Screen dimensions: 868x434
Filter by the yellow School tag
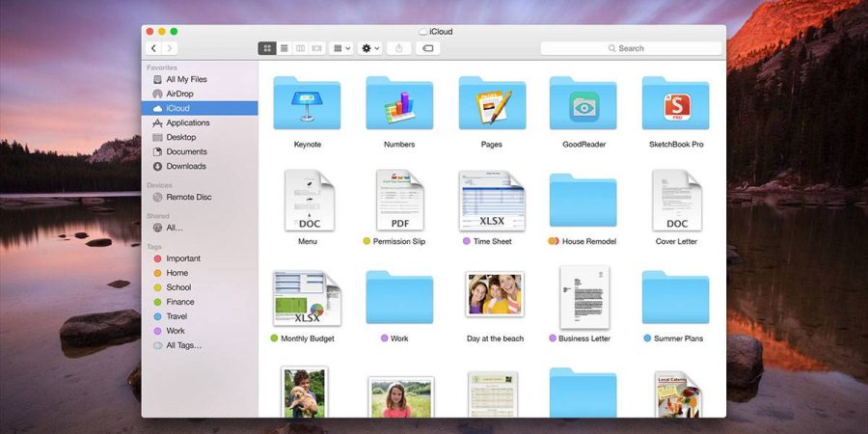point(200,286)
